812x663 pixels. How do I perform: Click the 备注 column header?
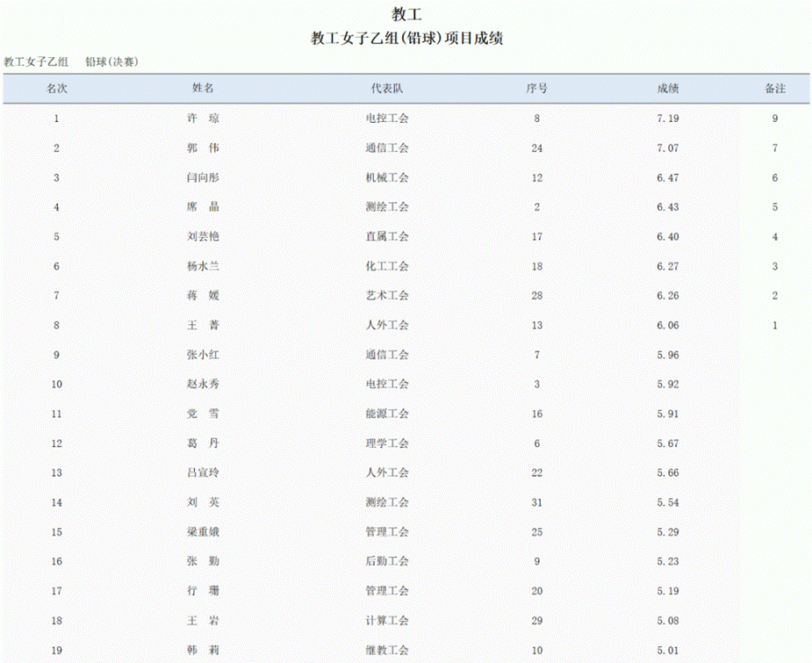(x=775, y=89)
